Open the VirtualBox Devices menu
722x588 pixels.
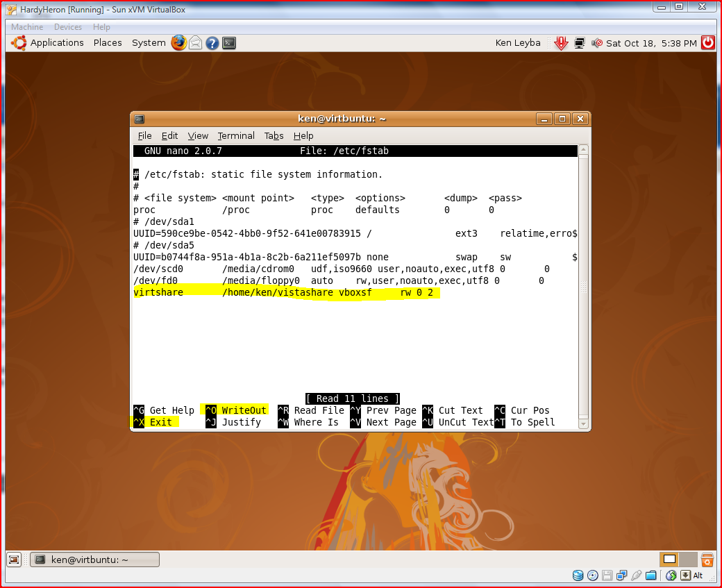(x=68, y=27)
